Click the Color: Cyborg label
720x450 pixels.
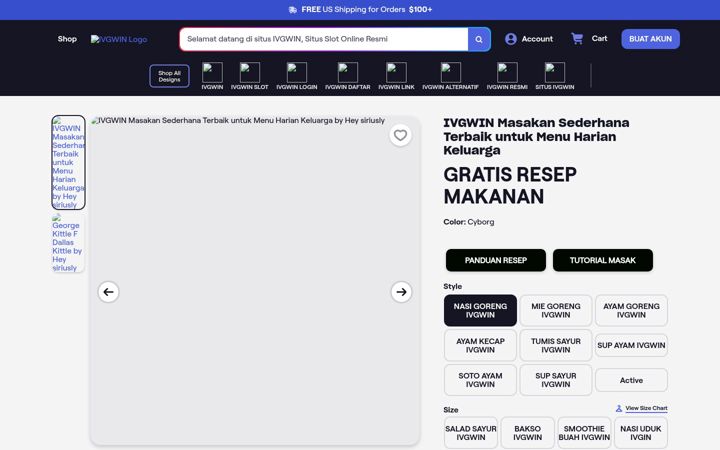point(469,222)
